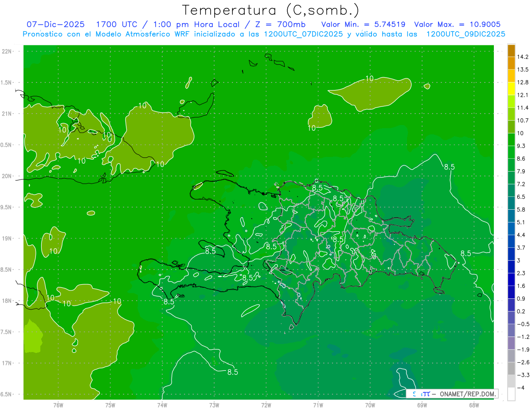
Task: Click the '7.2' color bar label
Action: [x=521, y=184]
